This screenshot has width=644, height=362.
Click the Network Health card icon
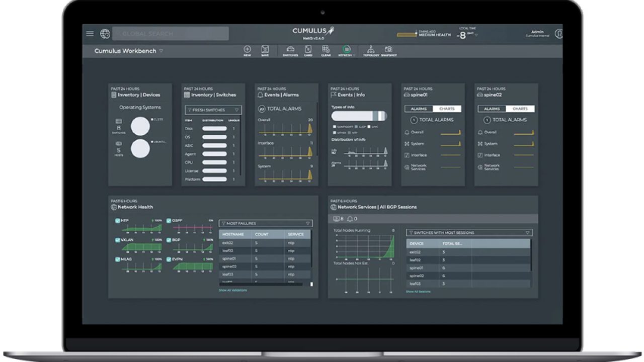tap(114, 207)
